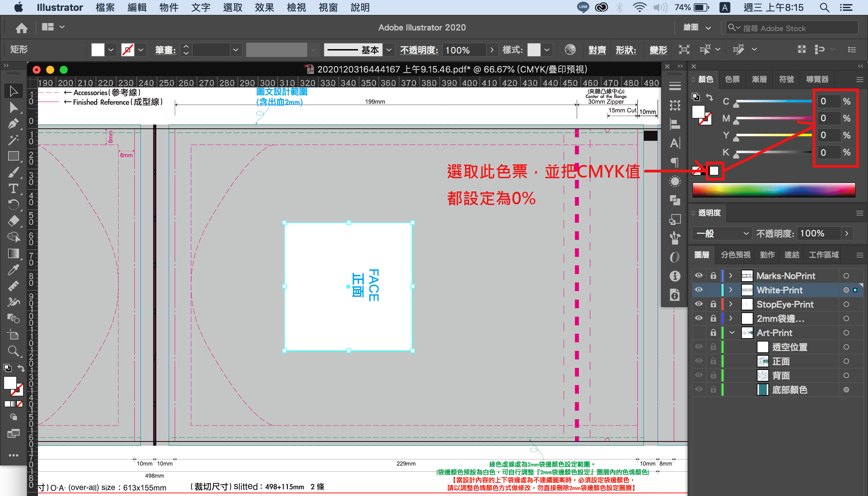Select the Direct Selection tool

(x=13, y=107)
